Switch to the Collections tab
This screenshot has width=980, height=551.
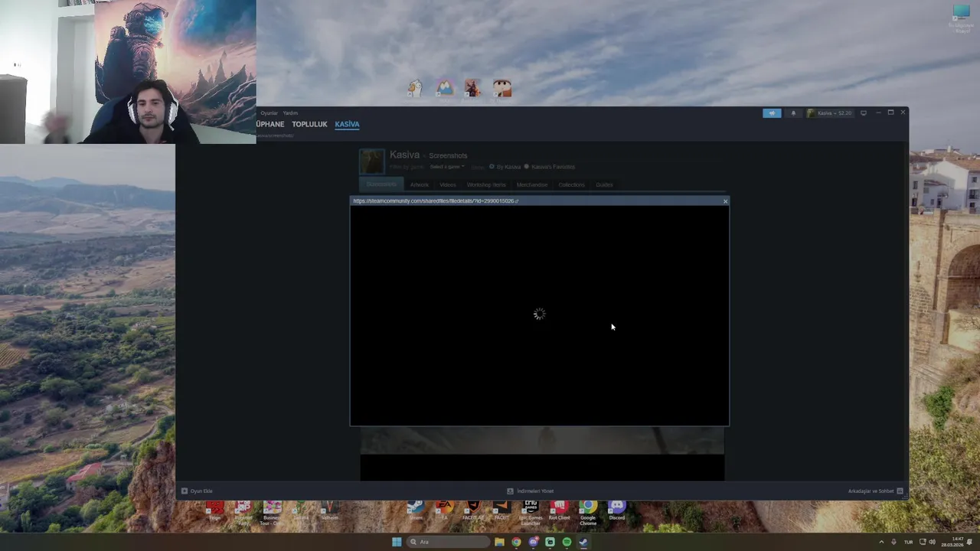[571, 184]
